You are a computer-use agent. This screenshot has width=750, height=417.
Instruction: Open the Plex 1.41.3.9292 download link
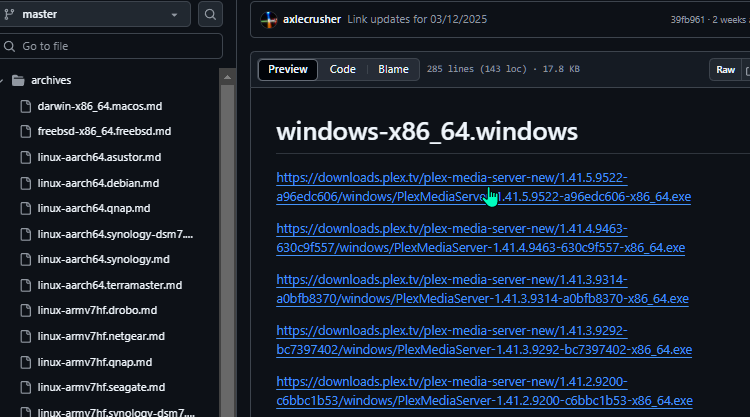point(484,340)
